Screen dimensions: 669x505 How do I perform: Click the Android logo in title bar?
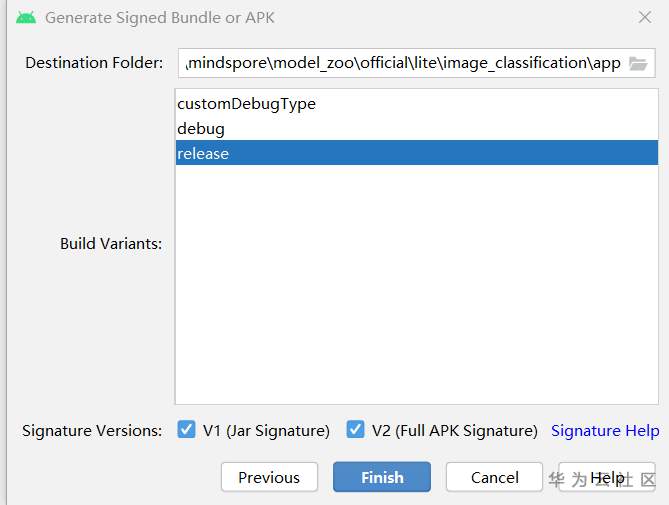pyautogui.click(x=26, y=17)
